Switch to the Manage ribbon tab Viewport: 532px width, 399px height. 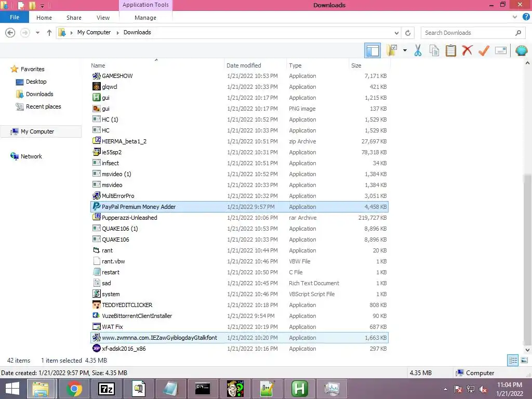(145, 18)
